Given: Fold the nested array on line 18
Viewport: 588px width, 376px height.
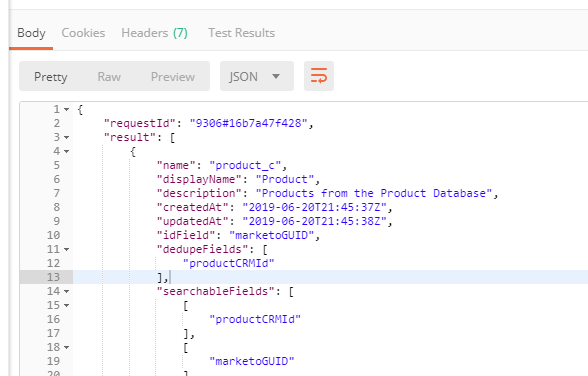Looking at the screenshot, I should 66,348.
